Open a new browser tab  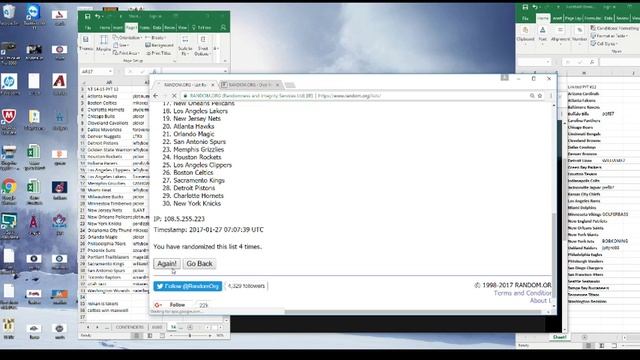[290, 85]
